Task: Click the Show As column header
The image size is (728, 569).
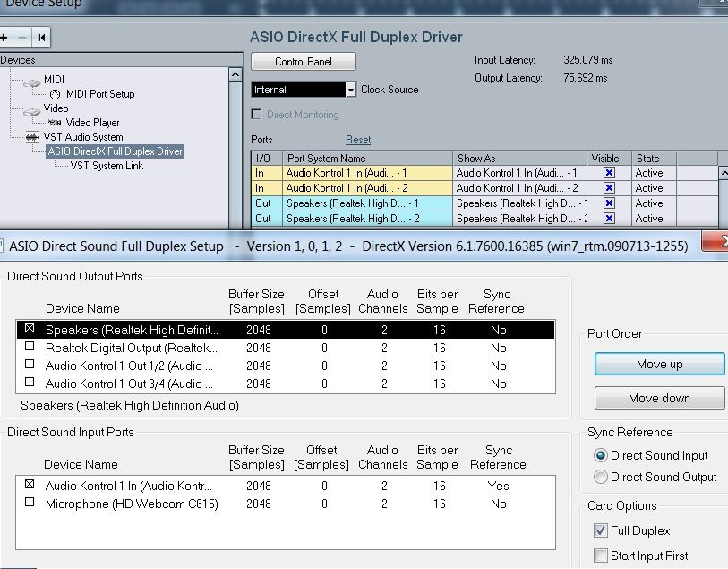Action: [519, 159]
